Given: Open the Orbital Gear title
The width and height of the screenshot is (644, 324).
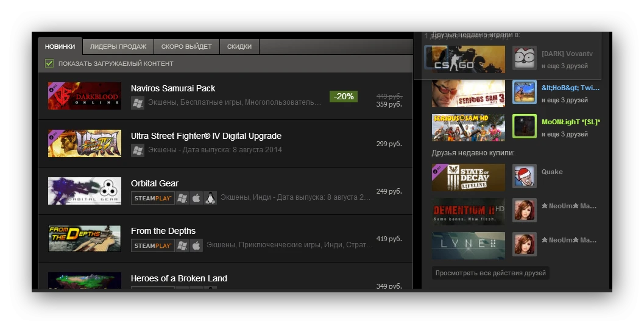Looking at the screenshot, I should [154, 183].
